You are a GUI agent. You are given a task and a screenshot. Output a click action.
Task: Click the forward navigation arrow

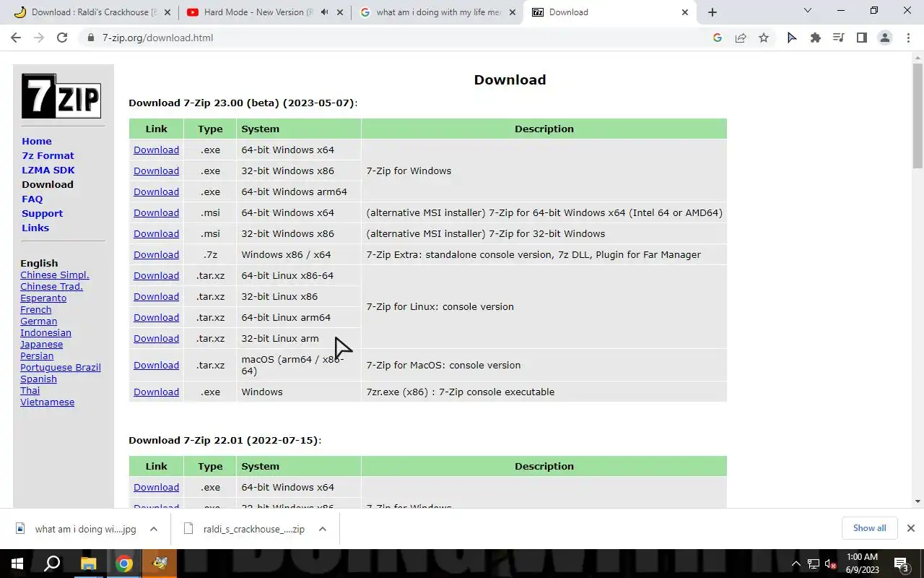(39, 38)
